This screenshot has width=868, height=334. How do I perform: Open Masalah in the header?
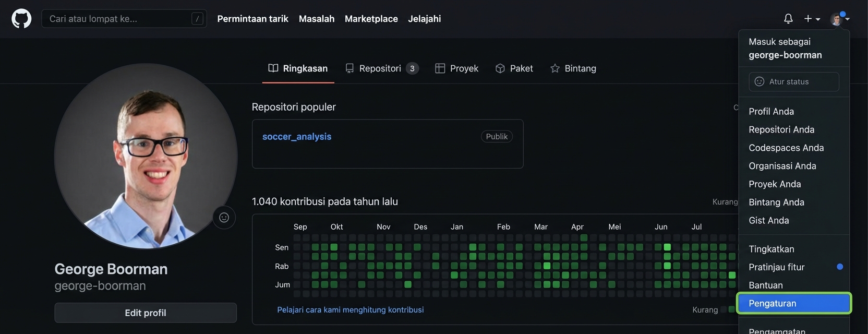317,19
